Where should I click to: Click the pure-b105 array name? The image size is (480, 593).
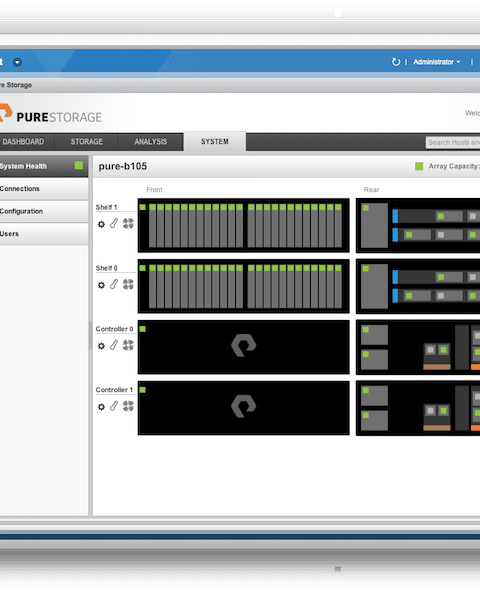click(x=123, y=166)
